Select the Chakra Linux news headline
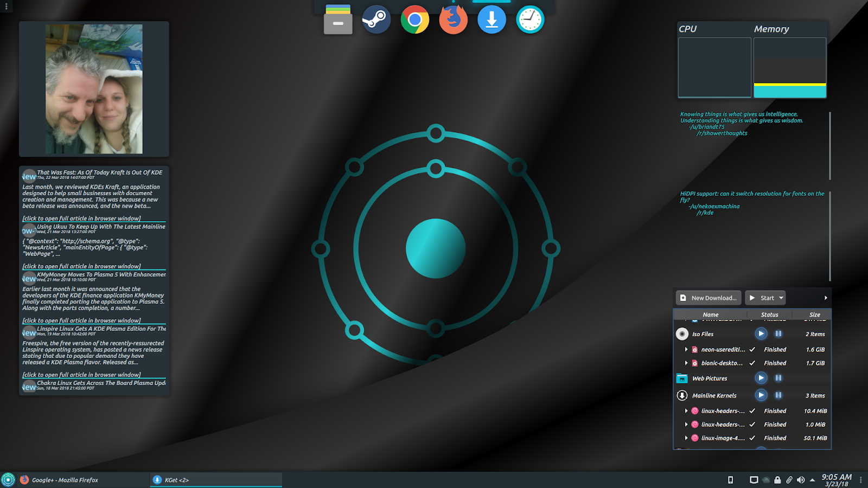This screenshot has width=868, height=488. click(x=101, y=383)
